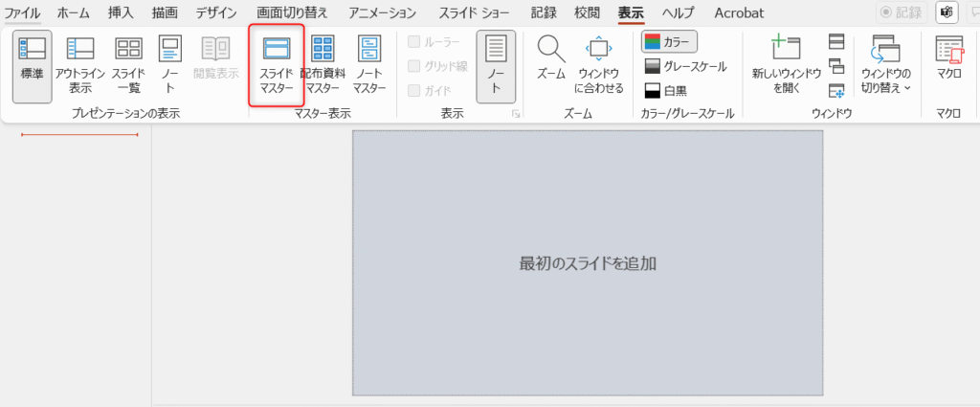Switch to the アニメーション tab
The width and height of the screenshot is (980, 407).
[x=383, y=12]
